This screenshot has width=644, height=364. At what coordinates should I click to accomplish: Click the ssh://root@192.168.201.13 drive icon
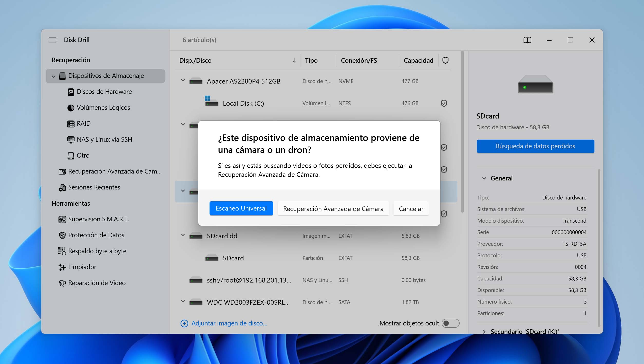(196, 280)
